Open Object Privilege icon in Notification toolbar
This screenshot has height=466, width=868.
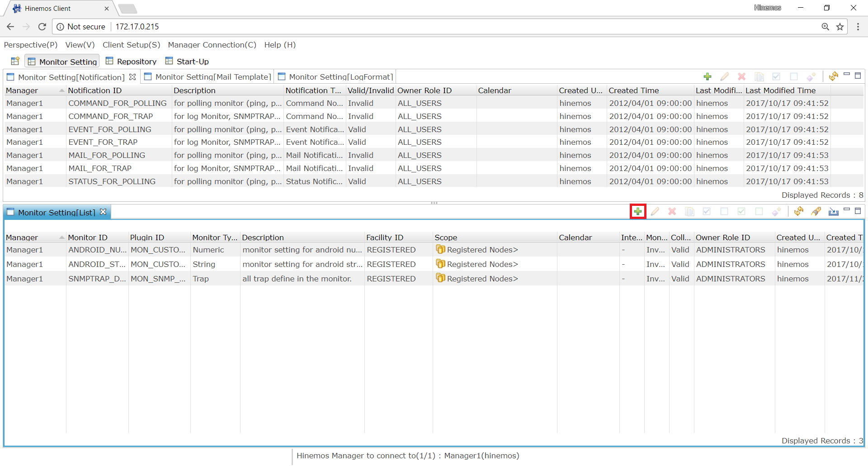[x=811, y=76]
